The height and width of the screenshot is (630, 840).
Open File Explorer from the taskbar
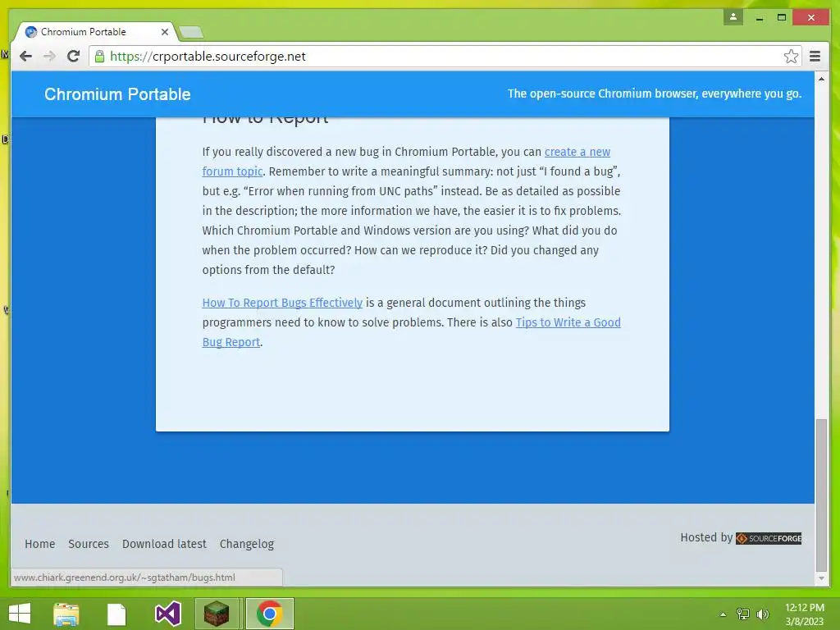66,614
